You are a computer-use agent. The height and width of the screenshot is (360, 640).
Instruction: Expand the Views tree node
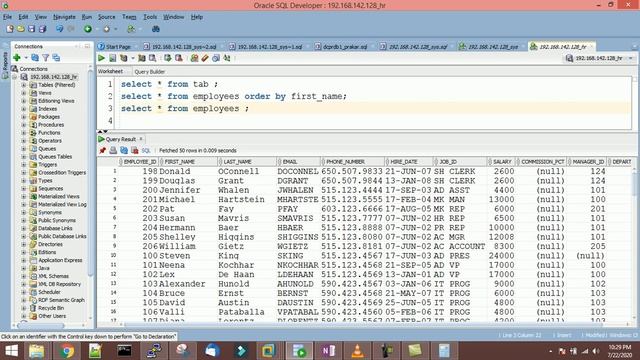pos(24,93)
